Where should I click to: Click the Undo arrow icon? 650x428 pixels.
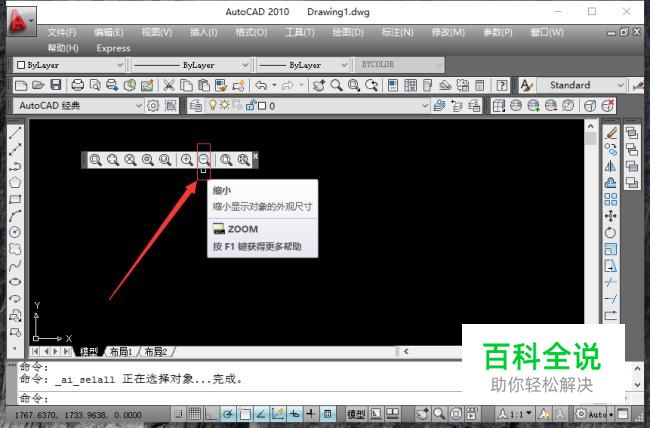261,85
